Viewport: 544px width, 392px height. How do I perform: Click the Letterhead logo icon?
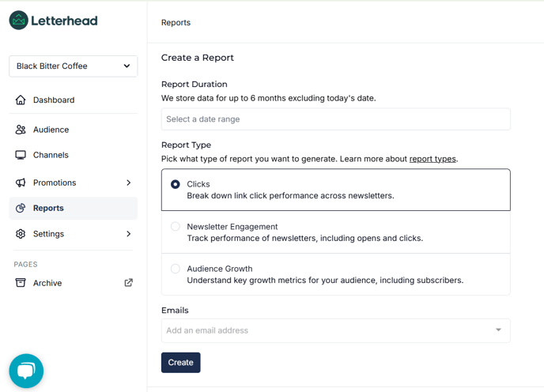point(18,20)
